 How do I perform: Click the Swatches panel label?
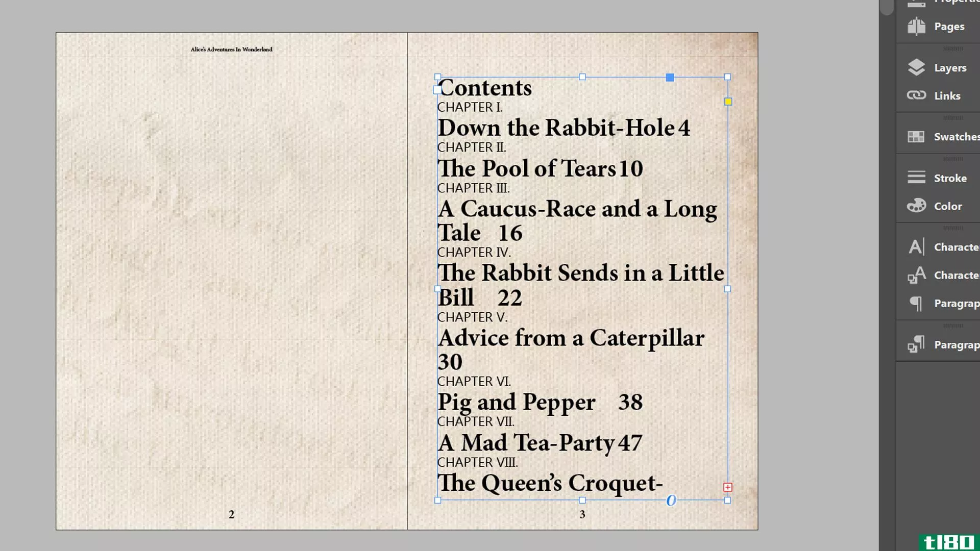point(957,137)
